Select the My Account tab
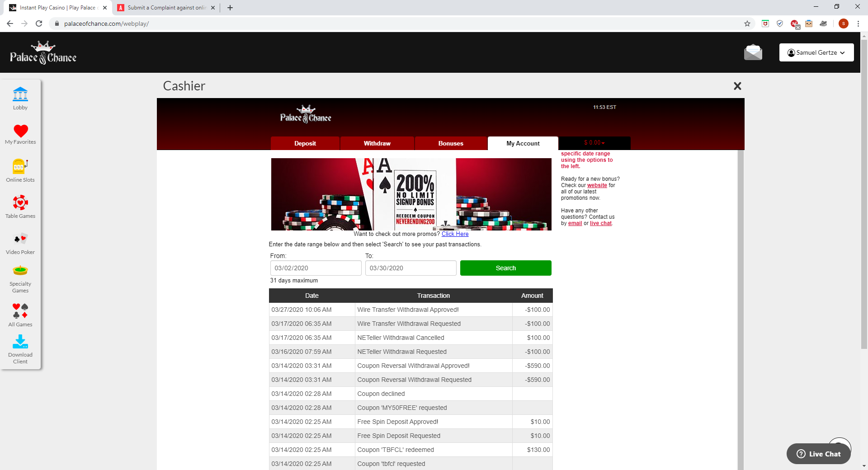 tap(523, 143)
